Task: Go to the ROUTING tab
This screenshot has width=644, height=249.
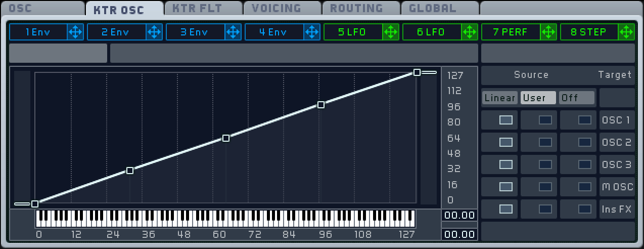Action: point(361,8)
